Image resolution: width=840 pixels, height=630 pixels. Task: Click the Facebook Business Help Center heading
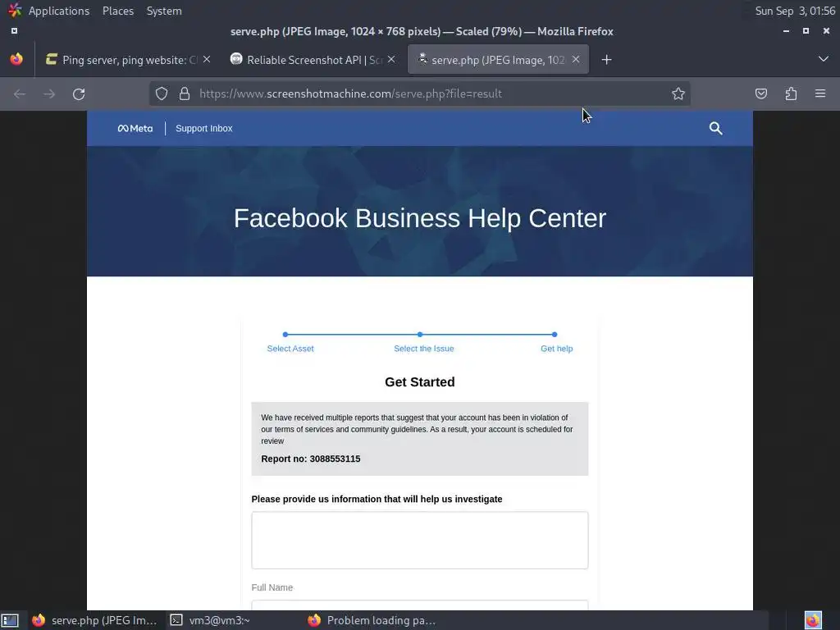[420, 218]
